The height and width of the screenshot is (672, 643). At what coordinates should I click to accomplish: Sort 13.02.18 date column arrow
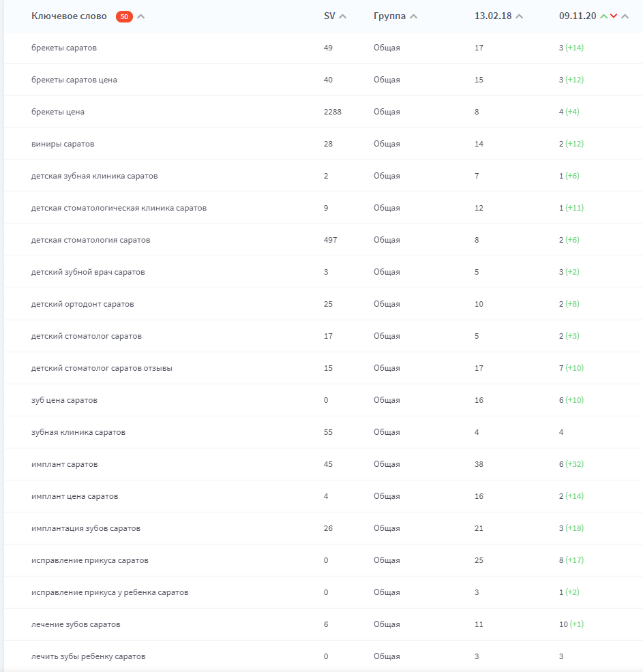point(519,17)
